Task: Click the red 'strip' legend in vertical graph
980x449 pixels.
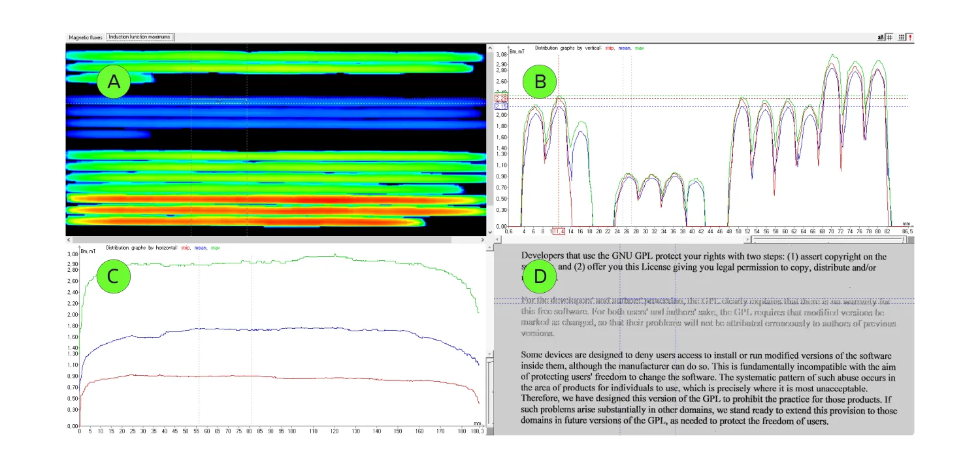Action: pyautogui.click(x=610, y=48)
